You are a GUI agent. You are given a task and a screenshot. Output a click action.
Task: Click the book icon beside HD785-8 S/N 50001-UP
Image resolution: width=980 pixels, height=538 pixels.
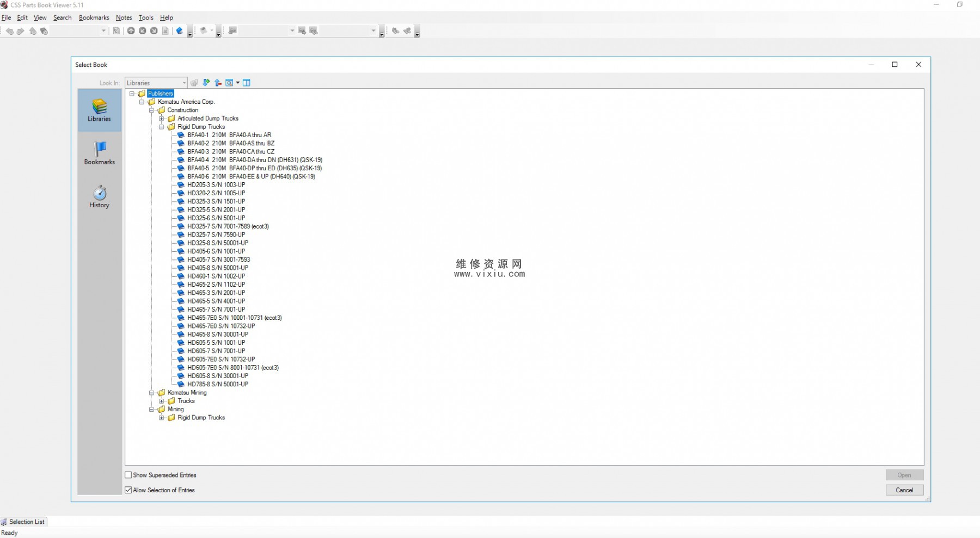coord(181,384)
